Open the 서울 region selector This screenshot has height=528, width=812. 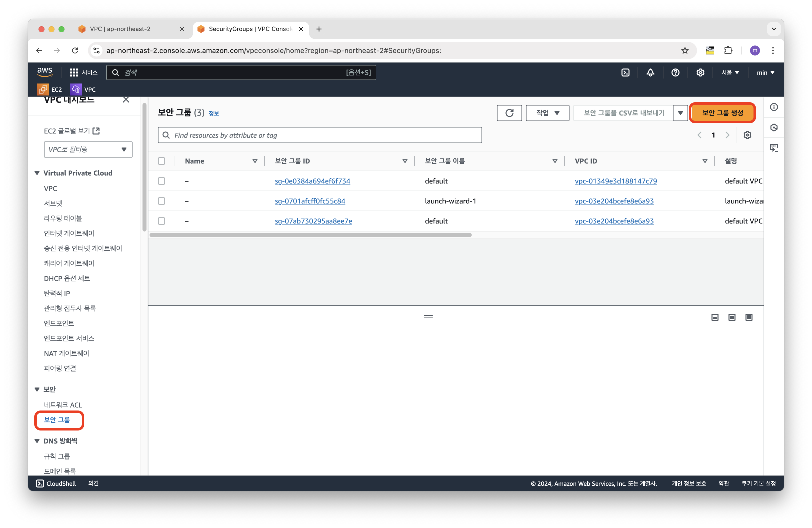730,72
